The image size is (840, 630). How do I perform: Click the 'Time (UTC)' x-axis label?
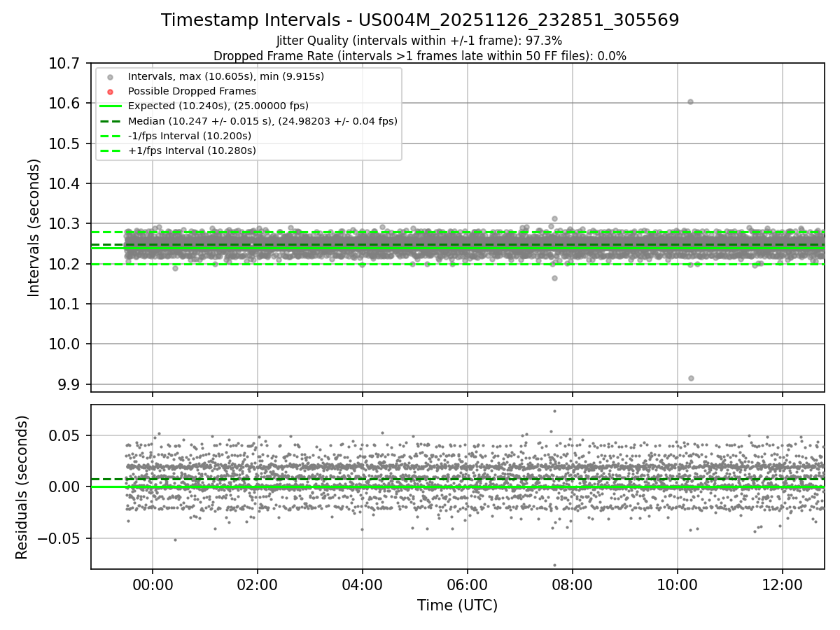[x=457, y=605]
